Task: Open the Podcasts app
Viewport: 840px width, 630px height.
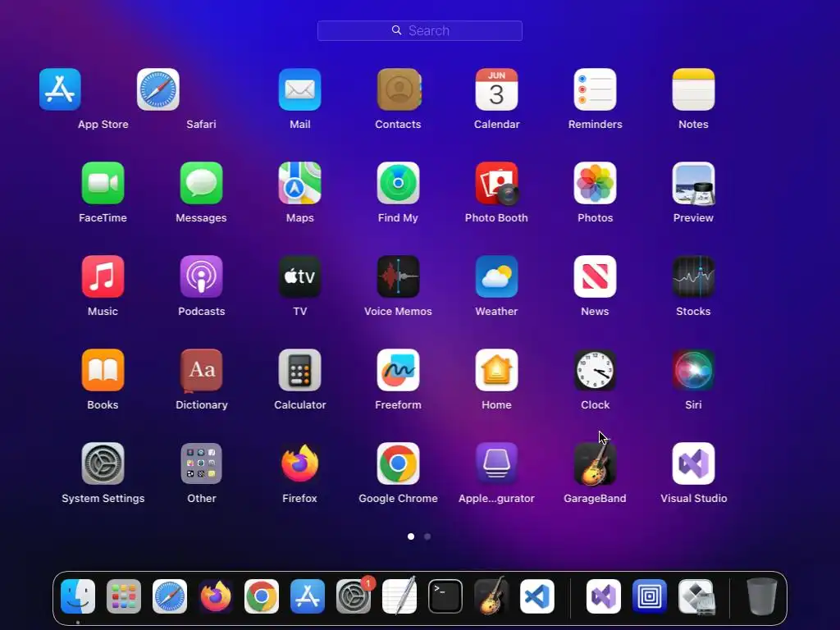Action: tap(202, 276)
